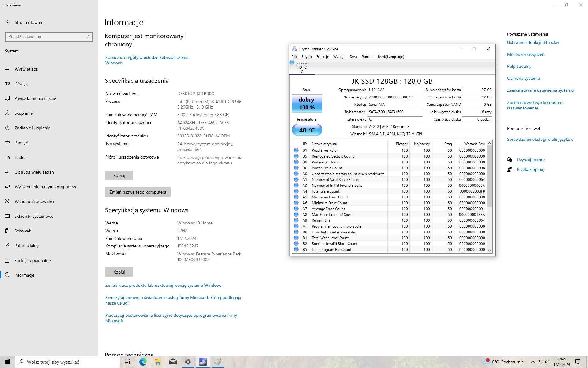
Task: Click Kopiuj under device specification
Action: pyautogui.click(x=119, y=175)
